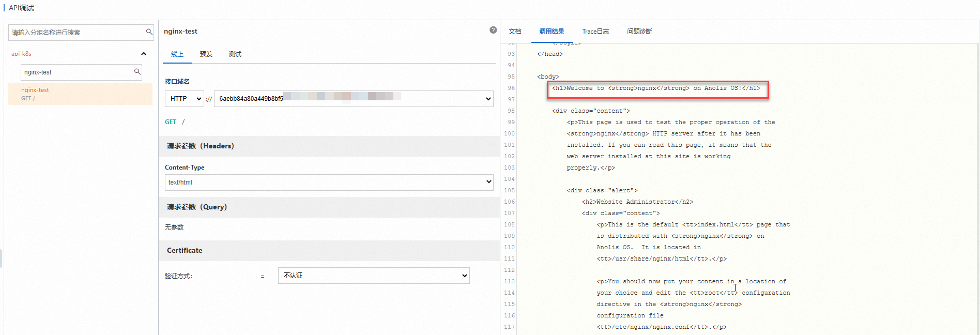Click the GET / request path text
This screenshot has height=335, width=980.
175,122
